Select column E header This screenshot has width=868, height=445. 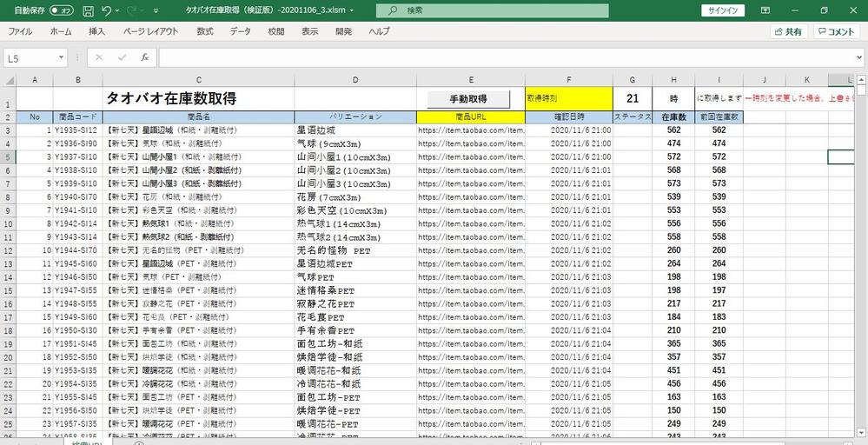pos(471,80)
